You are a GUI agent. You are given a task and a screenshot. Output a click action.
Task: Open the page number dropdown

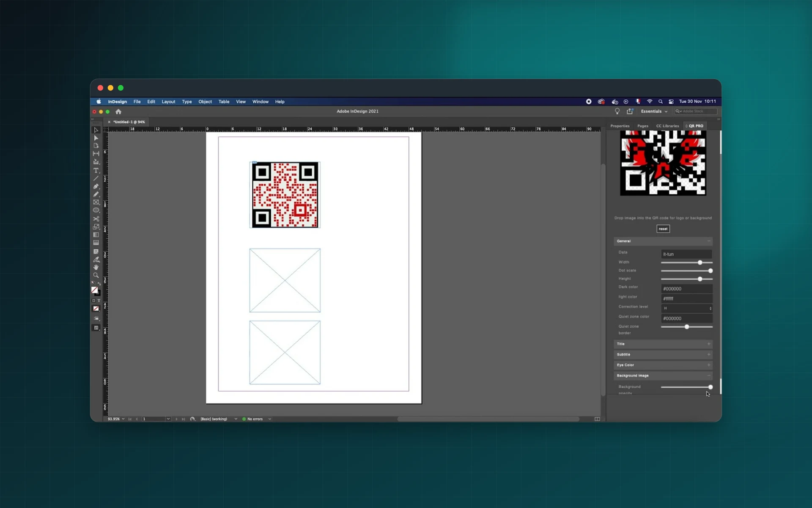168,419
